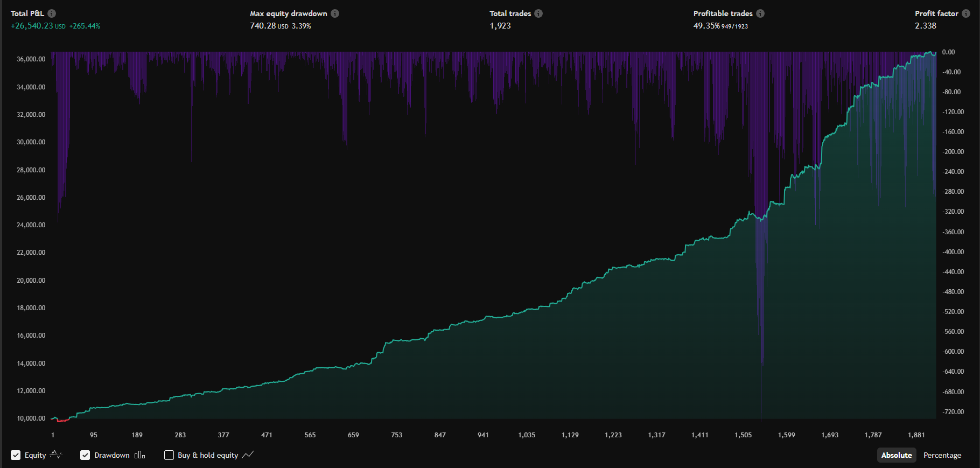The width and height of the screenshot is (980, 468).
Task: Click the Total P&L heading
Action: (27, 13)
